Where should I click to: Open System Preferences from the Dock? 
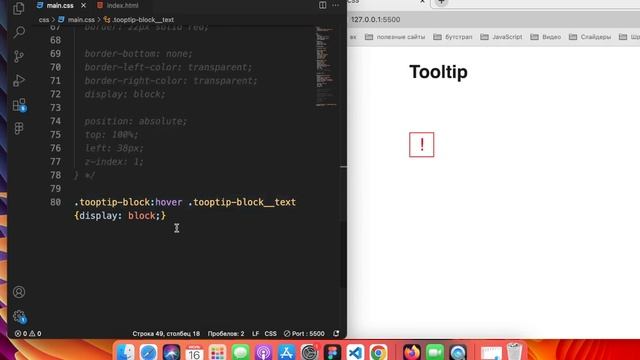309,352
